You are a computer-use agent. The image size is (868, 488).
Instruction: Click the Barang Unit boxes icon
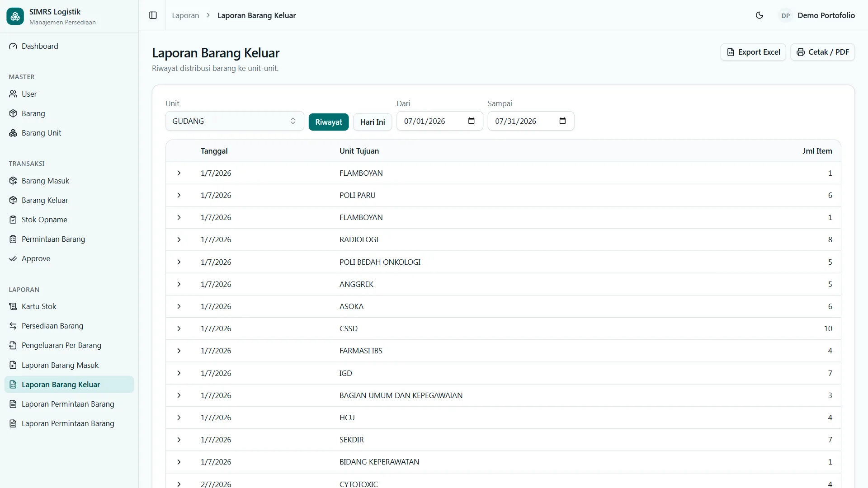tap(13, 133)
